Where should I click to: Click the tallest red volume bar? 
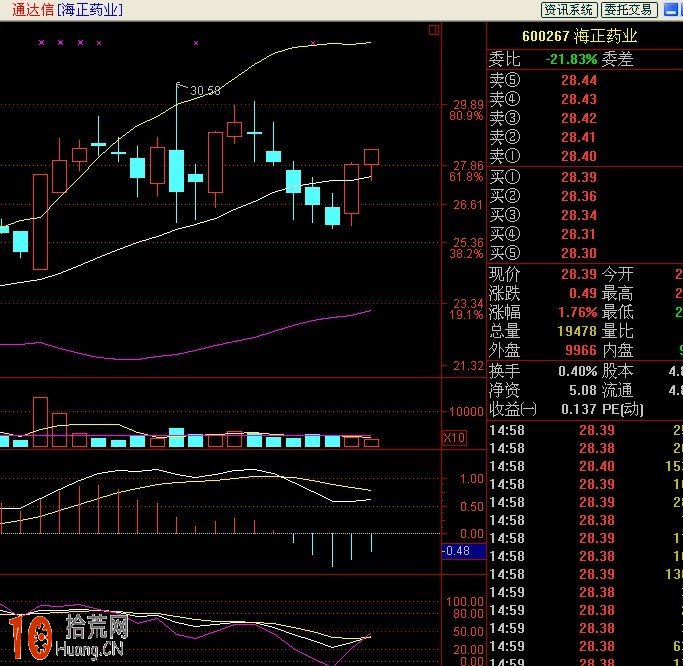pos(40,422)
